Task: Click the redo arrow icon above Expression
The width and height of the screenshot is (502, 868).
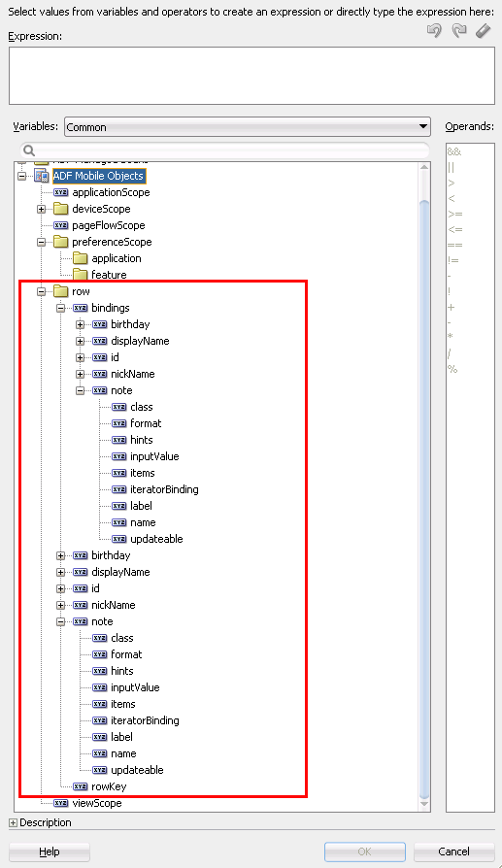Action: [459, 30]
